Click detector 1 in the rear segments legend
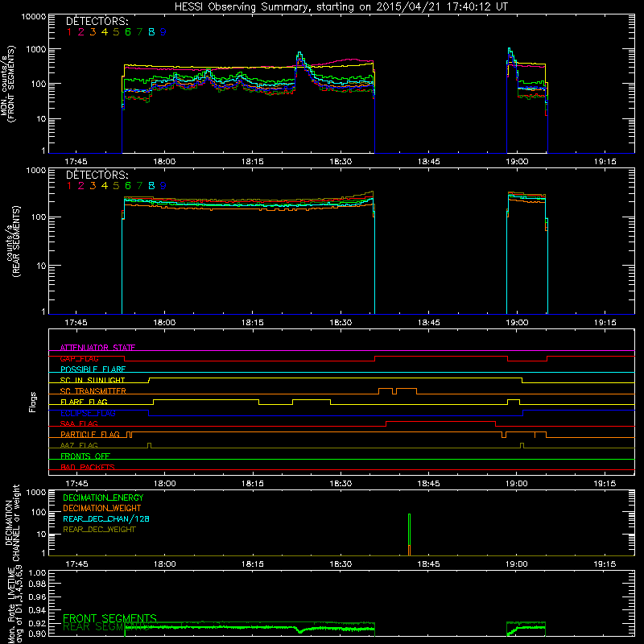This screenshot has width=644, height=644. click(69, 186)
